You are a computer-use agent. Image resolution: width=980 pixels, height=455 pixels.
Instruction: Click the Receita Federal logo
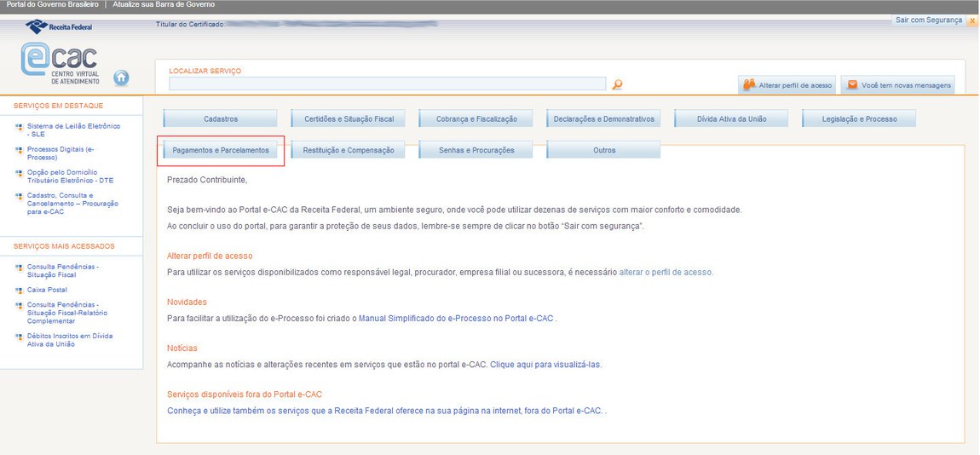point(59,26)
